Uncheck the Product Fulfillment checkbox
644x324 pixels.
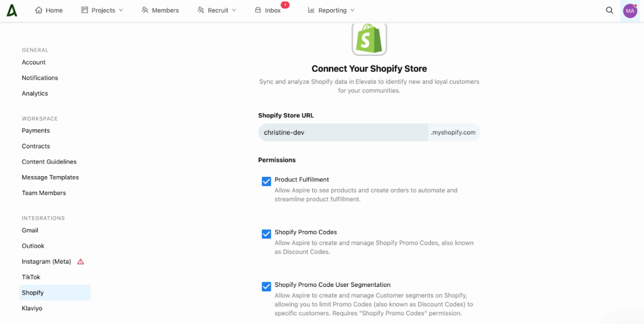[266, 182]
